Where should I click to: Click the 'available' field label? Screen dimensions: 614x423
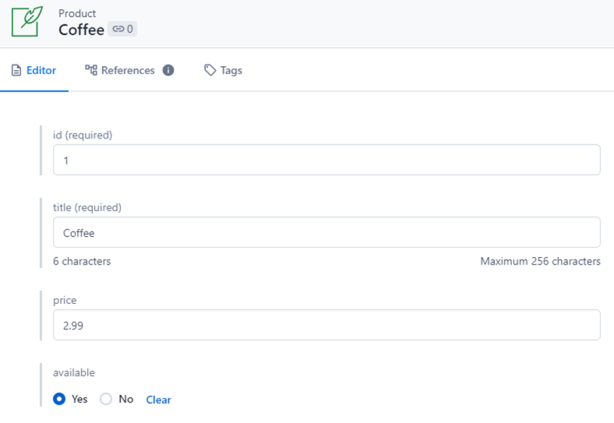(x=74, y=372)
